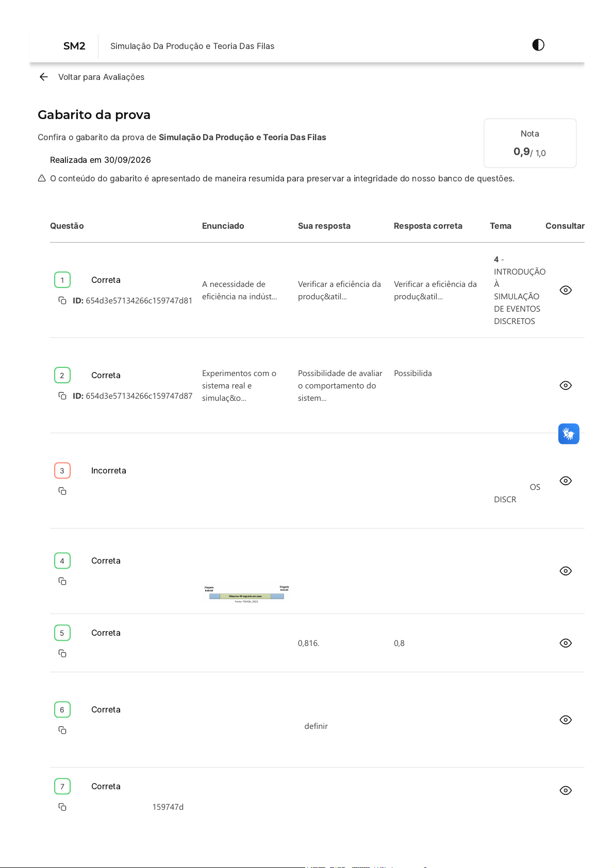614x868 pixels.
Task: Click the SM2 logo
Action: point(74,46)
